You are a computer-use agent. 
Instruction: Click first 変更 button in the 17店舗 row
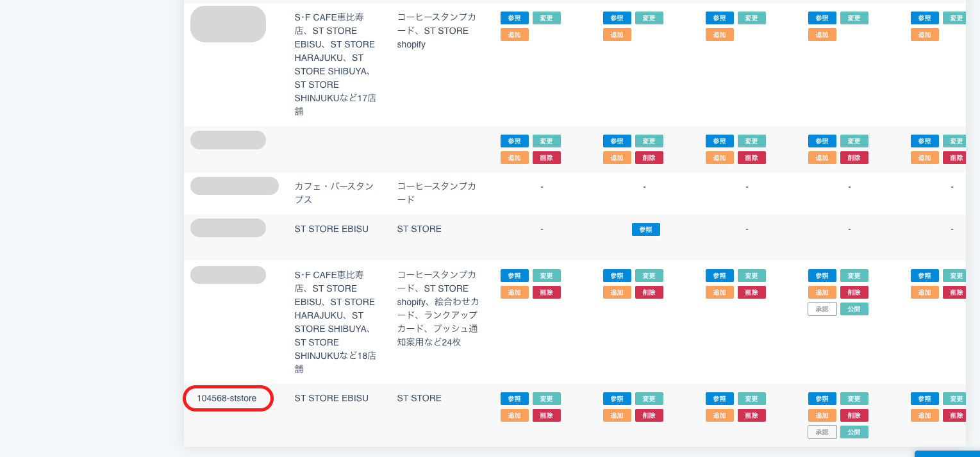pos(546,18)
